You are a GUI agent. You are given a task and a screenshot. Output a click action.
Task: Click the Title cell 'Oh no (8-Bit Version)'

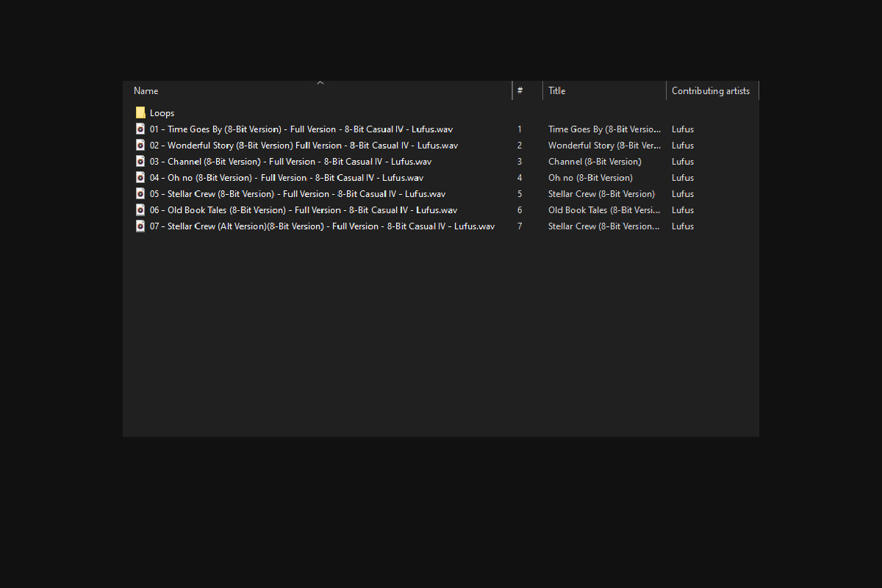point(590,178)
